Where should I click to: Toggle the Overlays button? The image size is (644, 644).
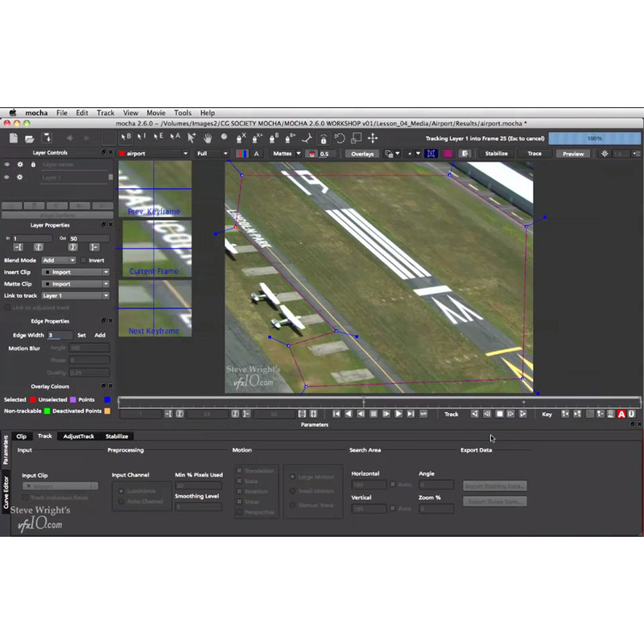pyautogui.click(x=362, y=153)
